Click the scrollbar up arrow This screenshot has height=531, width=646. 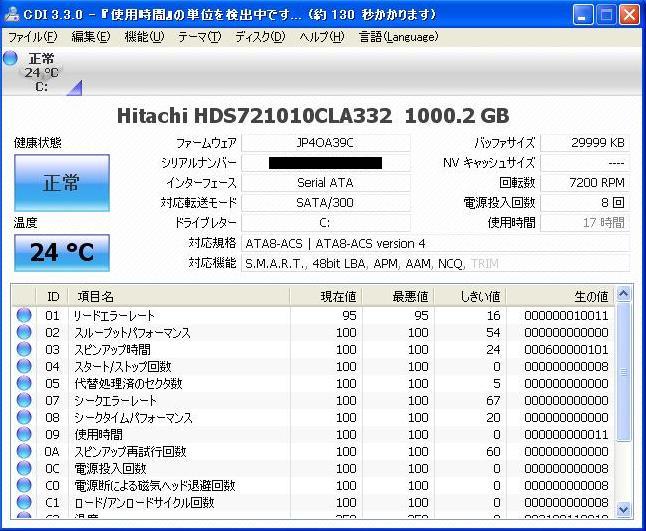click(623, 293)
